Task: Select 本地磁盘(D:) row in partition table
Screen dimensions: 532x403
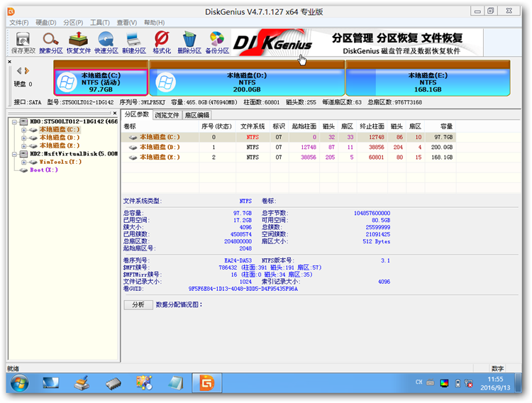Action: [x=289, y=147]
